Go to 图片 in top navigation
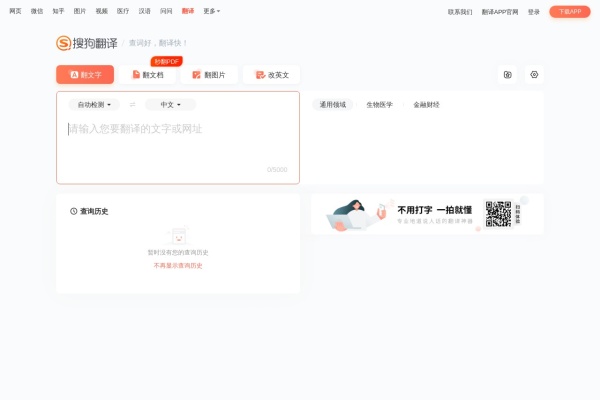600x400 pixels. 80,11
